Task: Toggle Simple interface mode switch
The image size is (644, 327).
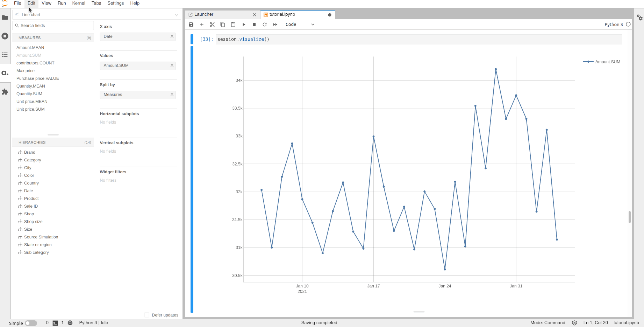Action: coord(31,323)
